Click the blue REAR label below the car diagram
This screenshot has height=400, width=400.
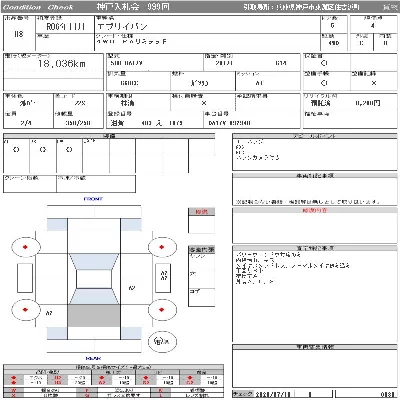(93, 358)
